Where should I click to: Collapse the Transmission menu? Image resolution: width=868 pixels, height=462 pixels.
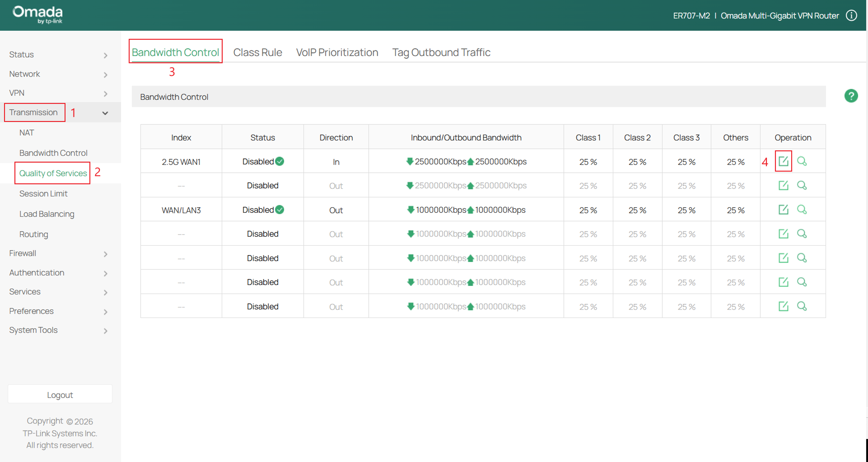coord(60,112)
